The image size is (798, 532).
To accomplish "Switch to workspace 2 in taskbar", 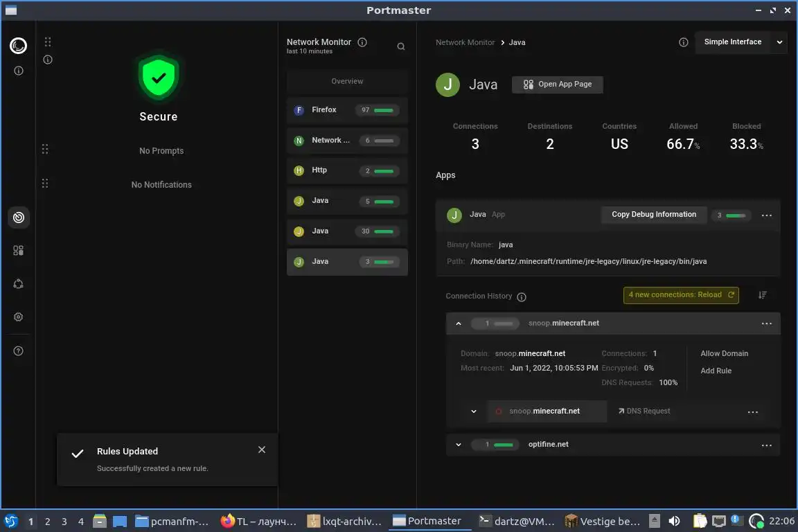I will coord(47,522).
